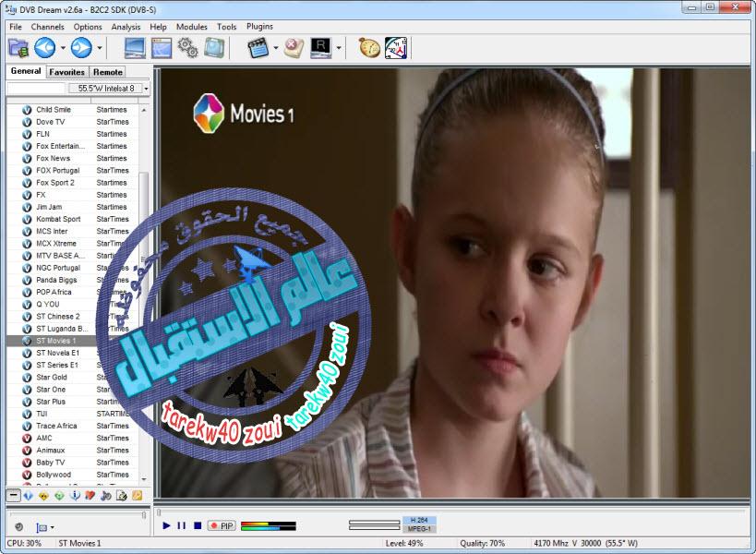Open the Modules menu
This screenshot has height=554, width=756.
(x=191, y=27)
